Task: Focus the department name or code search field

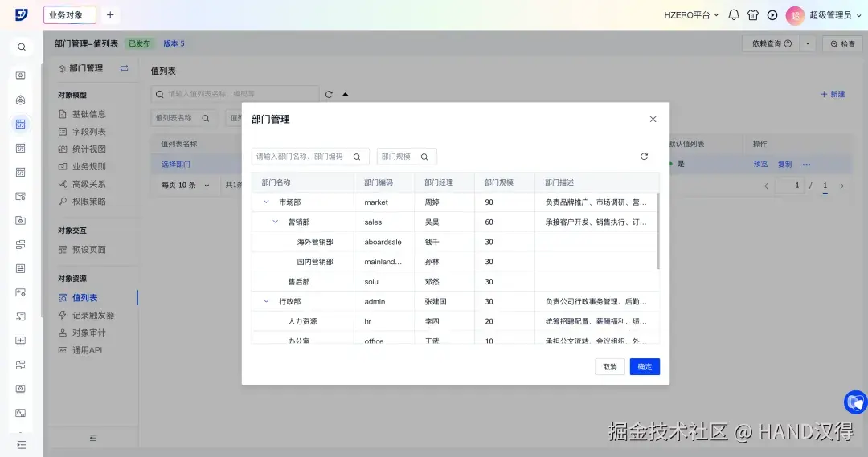Action: (x=310, y=157)
